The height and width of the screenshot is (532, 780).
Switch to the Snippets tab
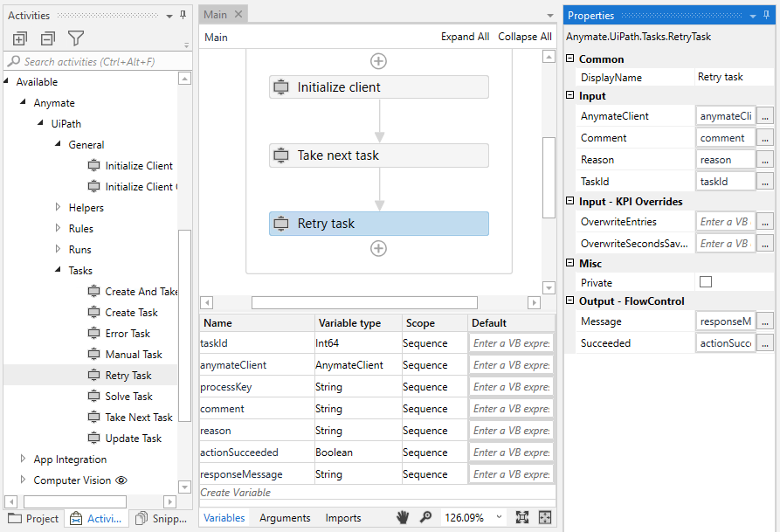(x=162, y=519)
